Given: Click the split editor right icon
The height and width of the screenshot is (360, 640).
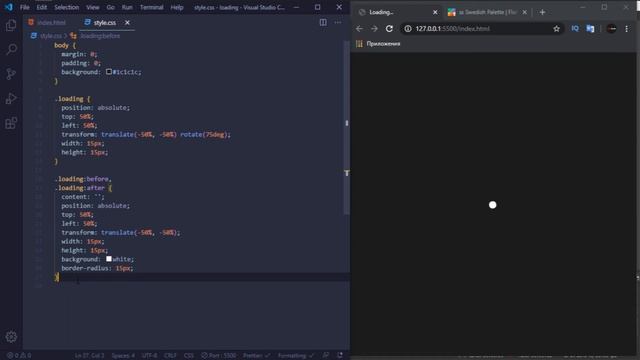Looking at the screenshot, I should [323, 22].
